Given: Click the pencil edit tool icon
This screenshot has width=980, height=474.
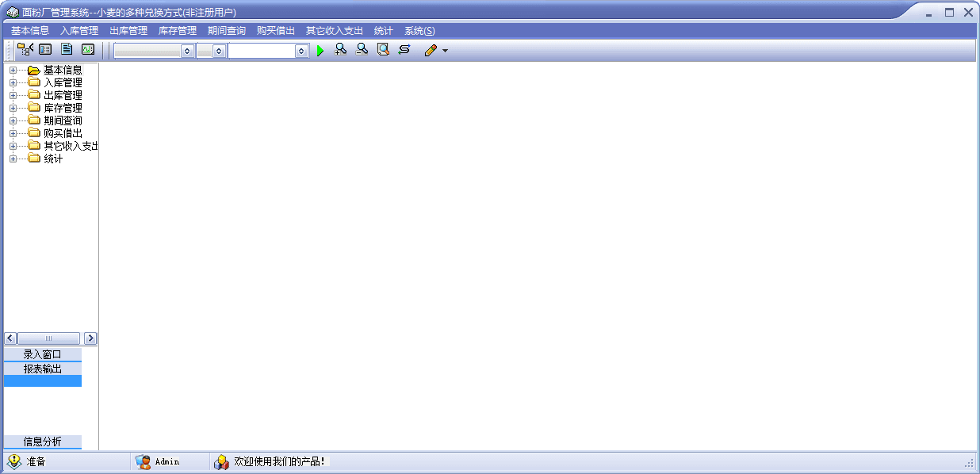Looking at the screenshot, I should (x=431, y=51).
